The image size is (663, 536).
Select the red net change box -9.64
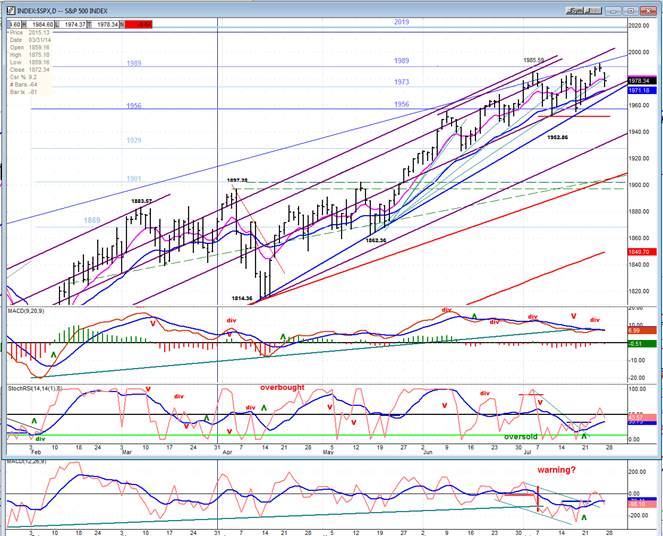coord(138,25)
